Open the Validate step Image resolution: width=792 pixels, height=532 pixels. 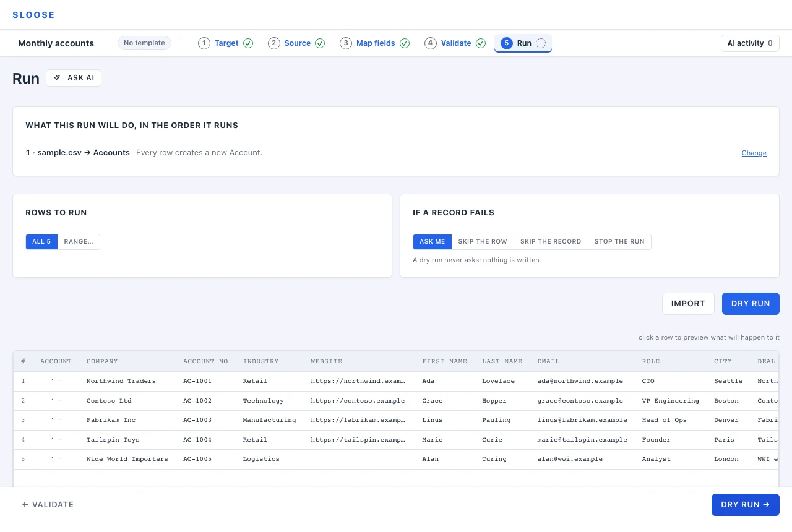(x=455, y=43)
